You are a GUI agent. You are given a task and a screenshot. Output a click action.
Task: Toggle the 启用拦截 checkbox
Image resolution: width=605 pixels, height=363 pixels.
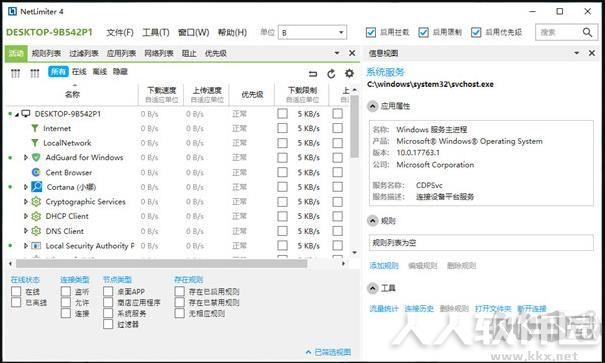point(371,32)
